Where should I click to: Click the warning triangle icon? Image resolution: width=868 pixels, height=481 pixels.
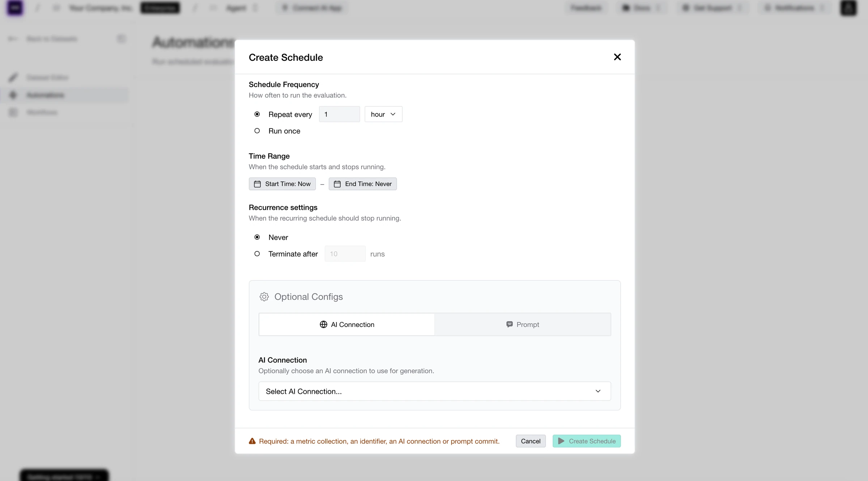pyautogui.click(x=252, y=441)
